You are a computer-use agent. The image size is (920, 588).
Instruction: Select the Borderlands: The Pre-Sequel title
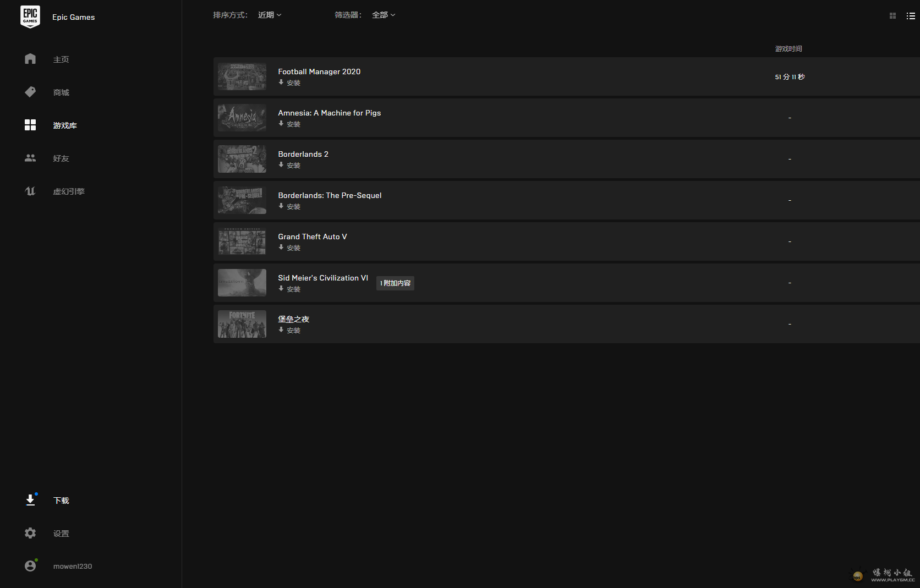coord(330,195)
